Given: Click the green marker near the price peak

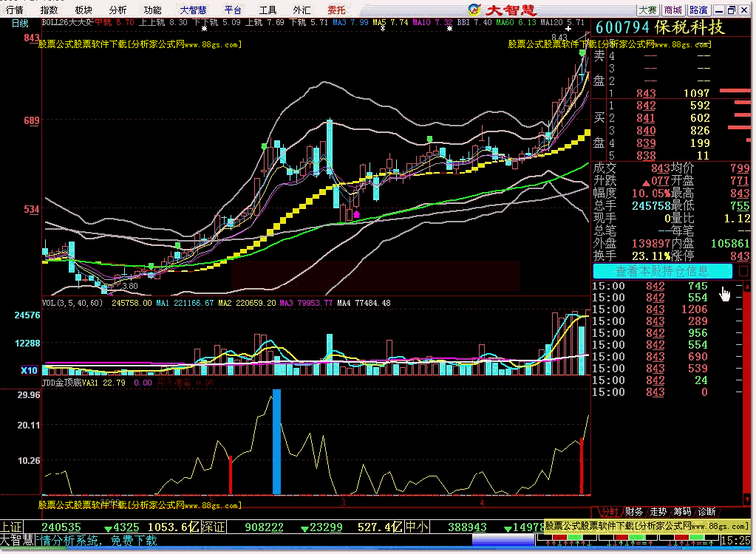Looking at the screenshot, I should click(582, 52).
